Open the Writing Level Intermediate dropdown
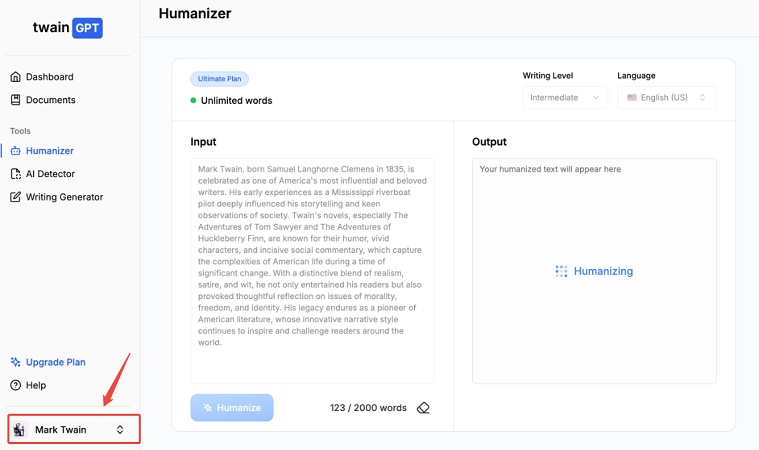The image size is (759, 450). click(565, 97)
